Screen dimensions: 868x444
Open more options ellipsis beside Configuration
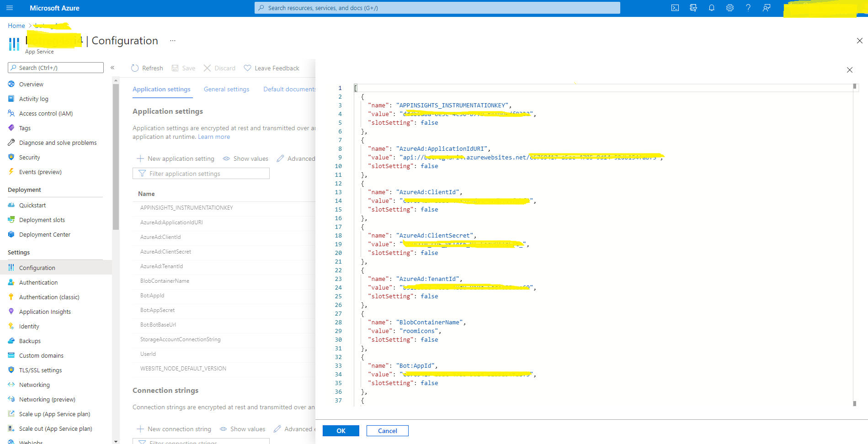173,41
